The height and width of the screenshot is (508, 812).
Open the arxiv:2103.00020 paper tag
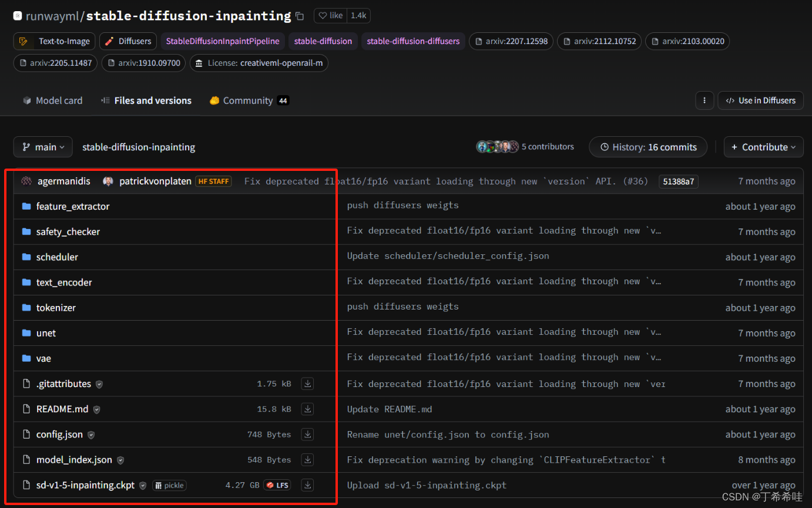click(687, 41)
